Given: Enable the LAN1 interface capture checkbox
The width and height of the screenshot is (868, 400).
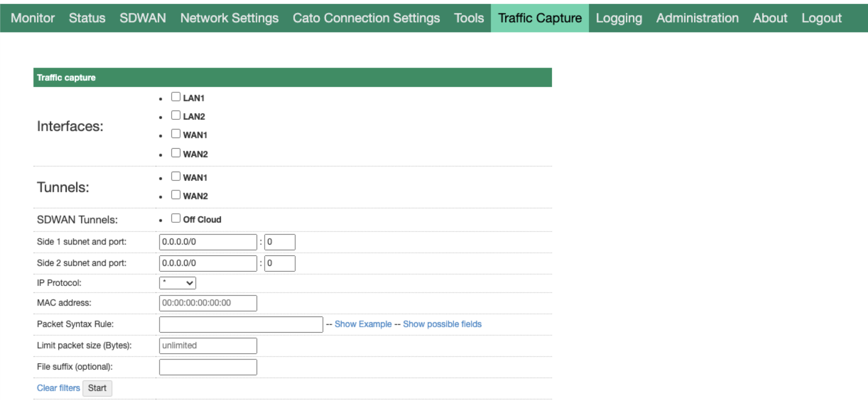Looking at the screenshot, I should [x=176, y=96].
